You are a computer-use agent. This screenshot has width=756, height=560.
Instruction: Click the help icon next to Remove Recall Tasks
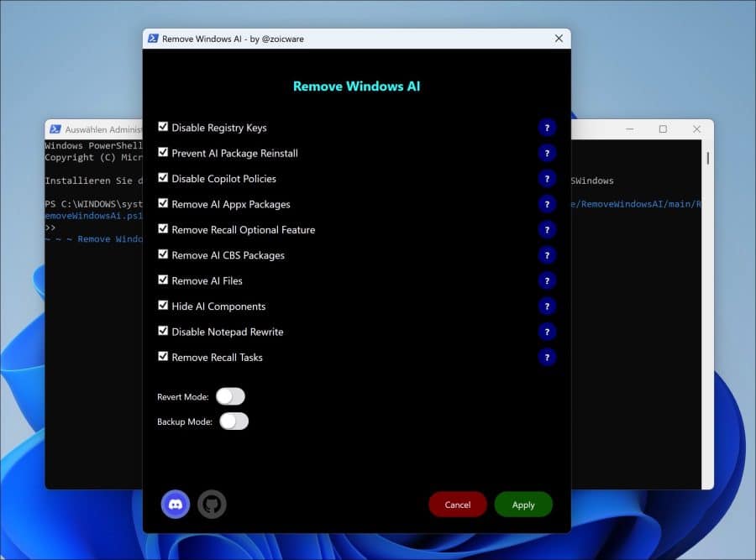click(x=547, y=357)
